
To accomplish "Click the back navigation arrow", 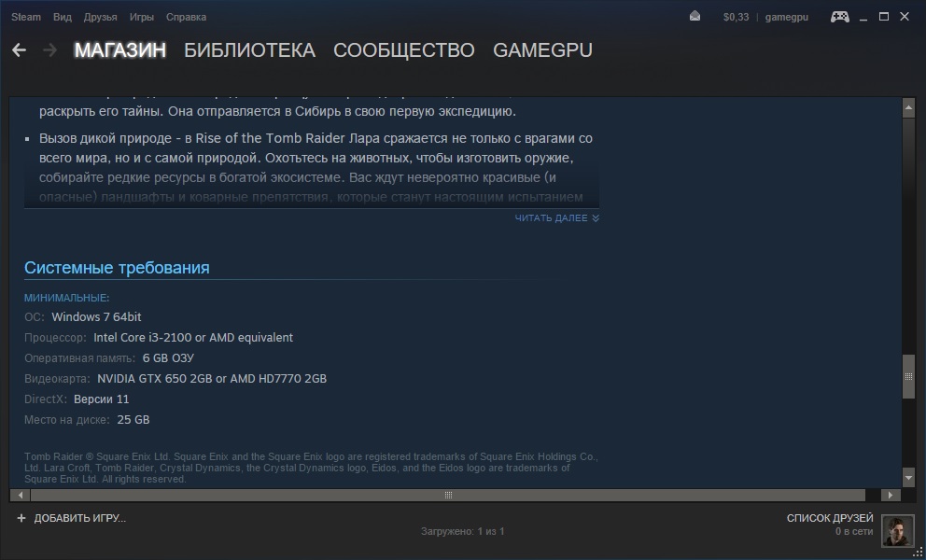I will click(19, 50).
